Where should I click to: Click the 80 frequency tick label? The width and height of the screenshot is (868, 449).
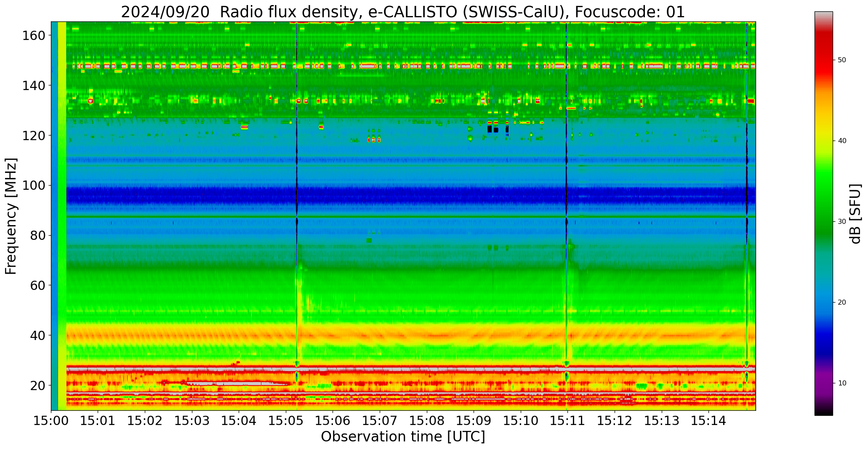point(37,236)
